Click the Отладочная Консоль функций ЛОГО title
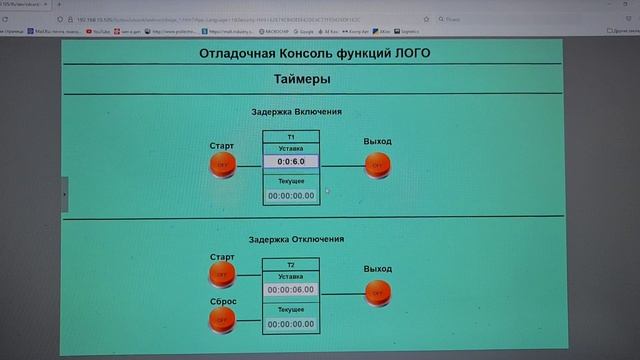Image resolution: width=640 pixels, height=360 pixels. coord(314,53)
